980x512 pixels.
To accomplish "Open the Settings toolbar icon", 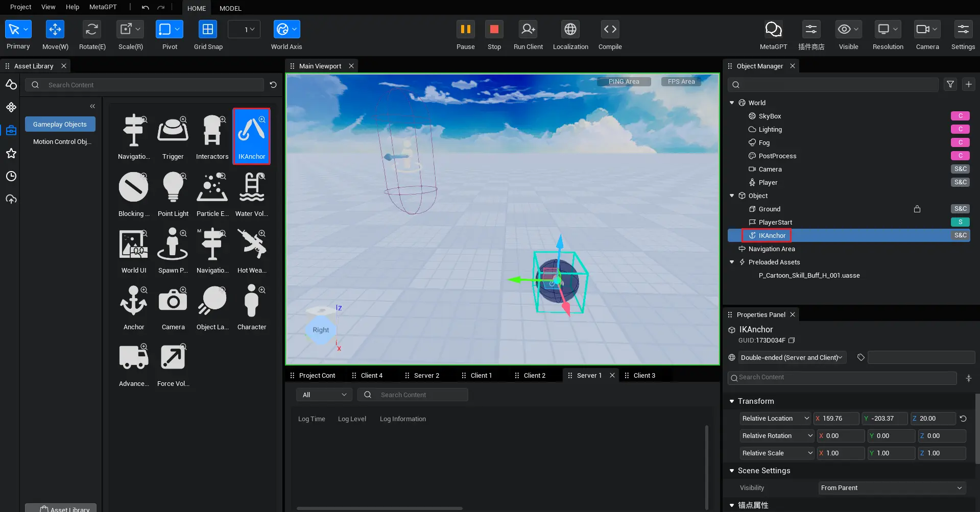I will coord(963,29).
